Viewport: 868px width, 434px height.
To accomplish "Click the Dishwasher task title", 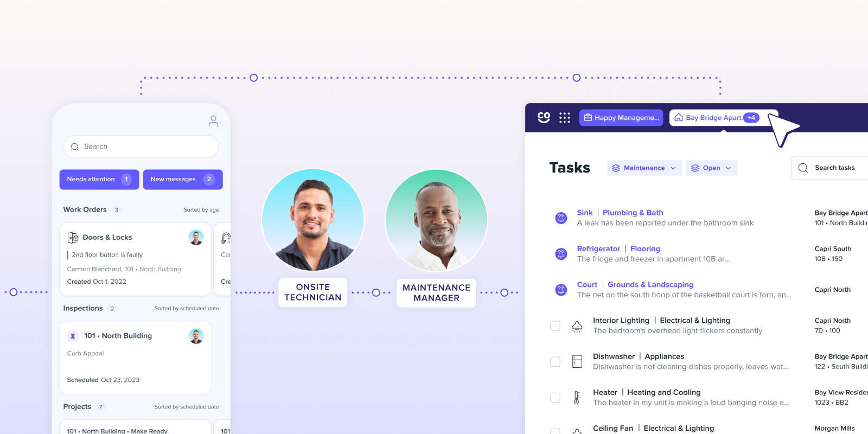I will [614, 356].
